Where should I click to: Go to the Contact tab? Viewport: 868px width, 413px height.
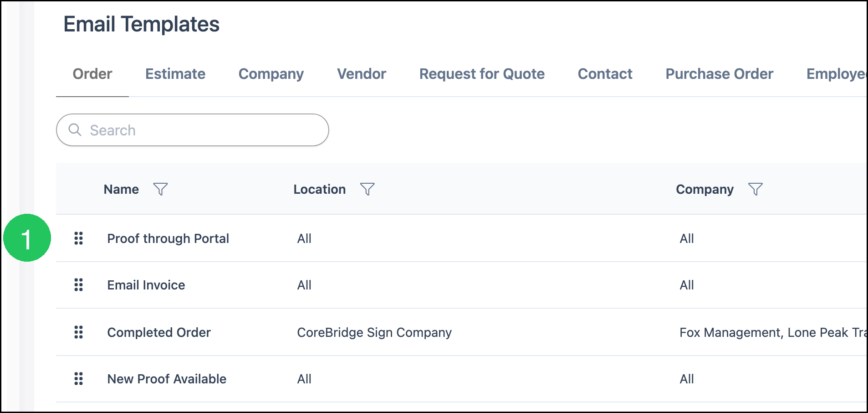coord(605,74)
